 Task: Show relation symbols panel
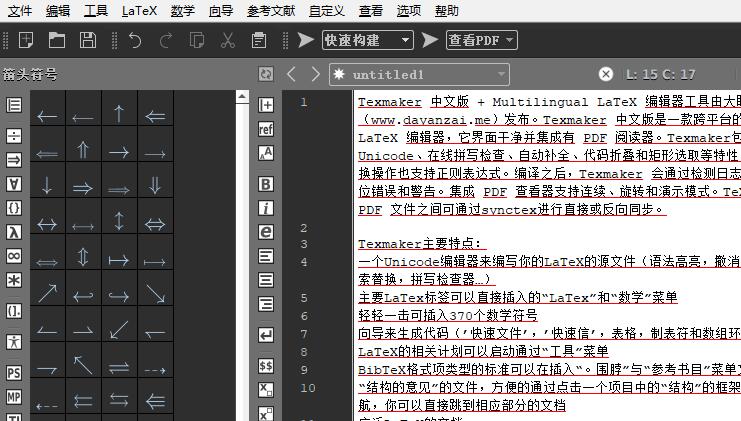click(14, 137)
